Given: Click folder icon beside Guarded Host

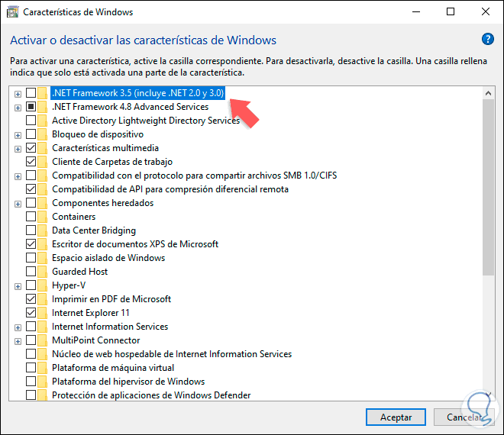Looking at the screenshot, I should point(42,272).
